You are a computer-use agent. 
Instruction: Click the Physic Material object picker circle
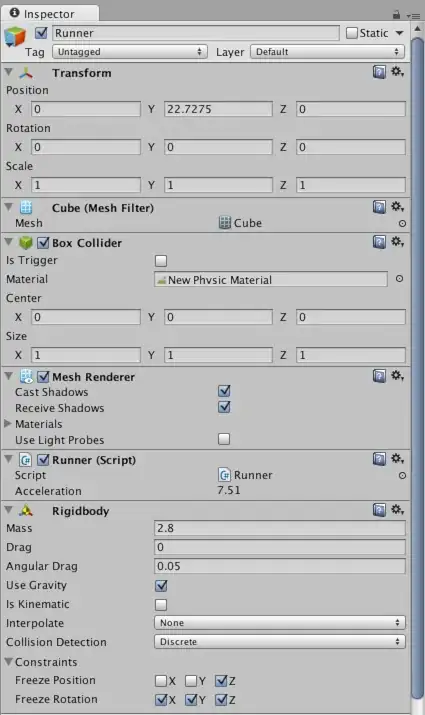399,279
